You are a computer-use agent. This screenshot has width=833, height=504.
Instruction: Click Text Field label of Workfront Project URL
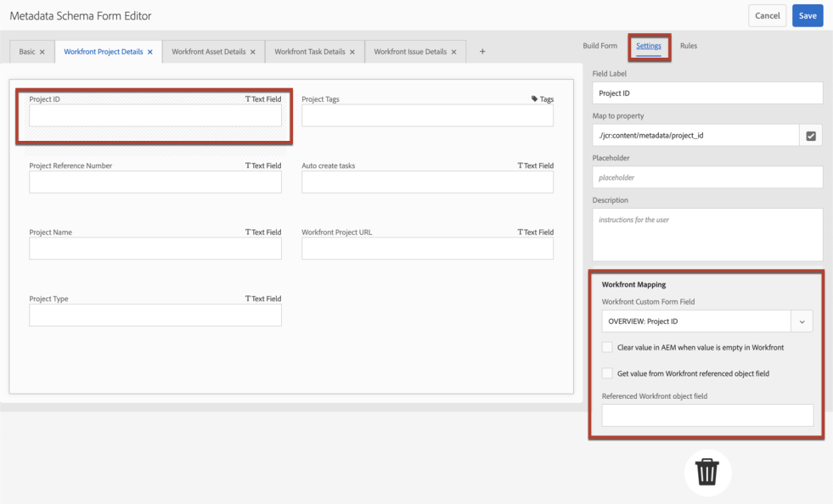pyautogui.click(x=536, y=232)
